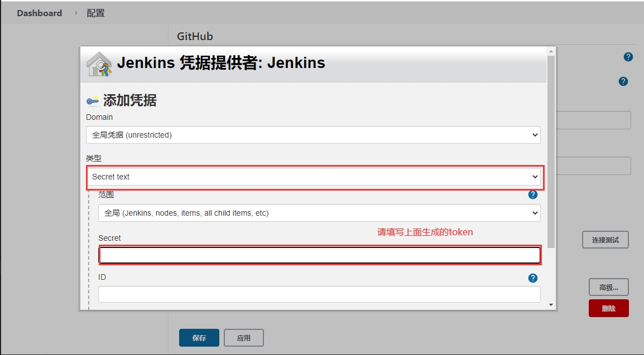Viewport: 644px width, 355px height.
Task: Click the second help icon under GitHub section
Action: click(x=623, y=81)
